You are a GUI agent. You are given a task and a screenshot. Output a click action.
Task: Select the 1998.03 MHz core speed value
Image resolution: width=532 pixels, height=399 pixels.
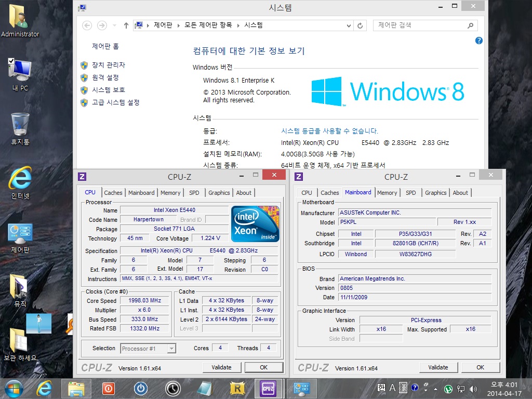point(144,301)
